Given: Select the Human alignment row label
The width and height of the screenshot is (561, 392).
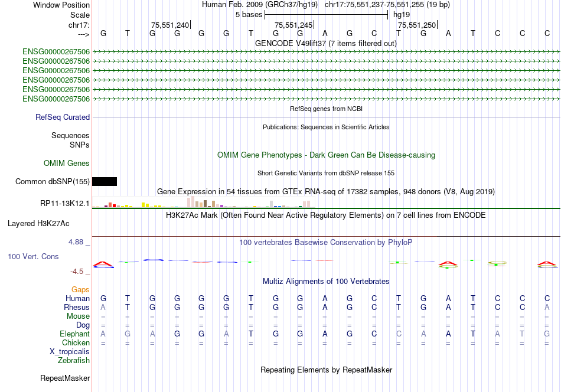Looking at the screenshot, I should click(x=77, y=298).
